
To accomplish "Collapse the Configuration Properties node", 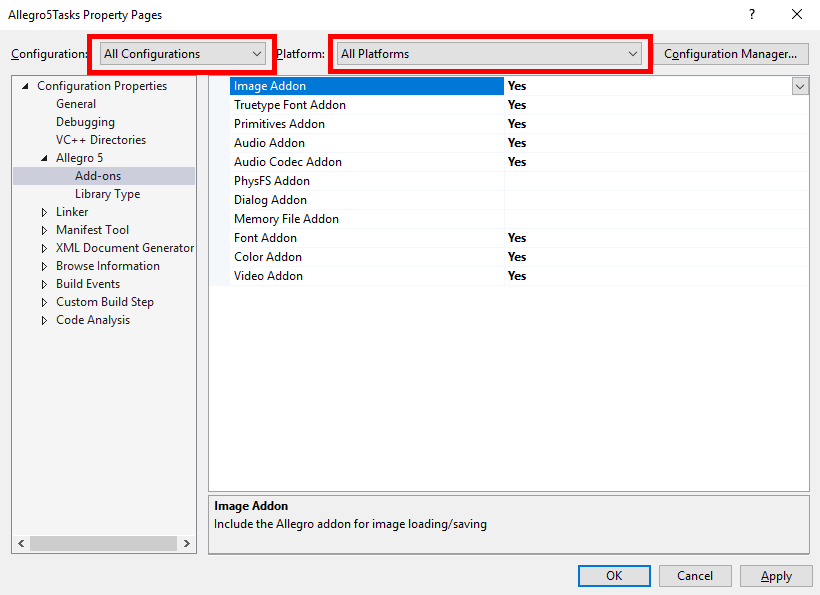I will [25, 86].
